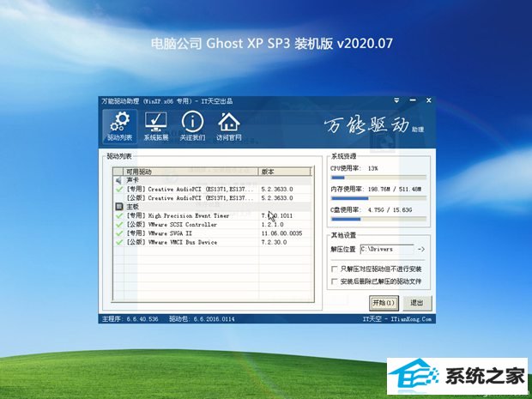Click the 开始(1) start button
532x399 pixels.
(384, 303)
